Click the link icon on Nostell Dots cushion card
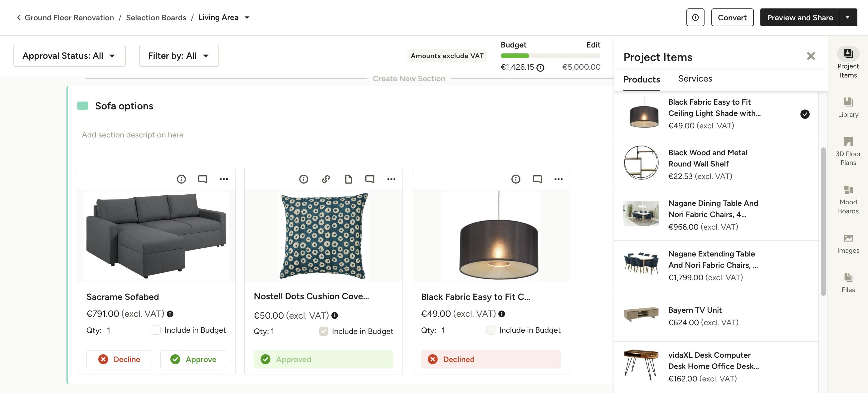The image size is (868, 393). (325, 179)
